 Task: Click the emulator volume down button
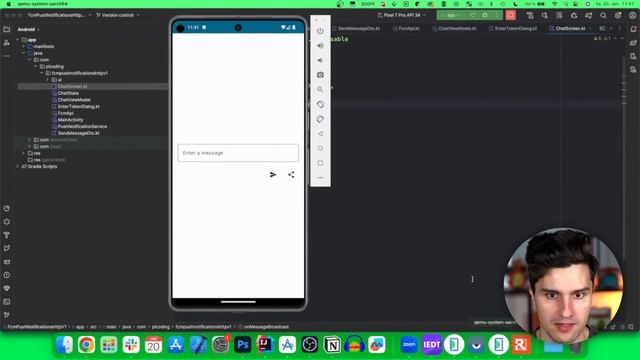[x=320, y=60]
